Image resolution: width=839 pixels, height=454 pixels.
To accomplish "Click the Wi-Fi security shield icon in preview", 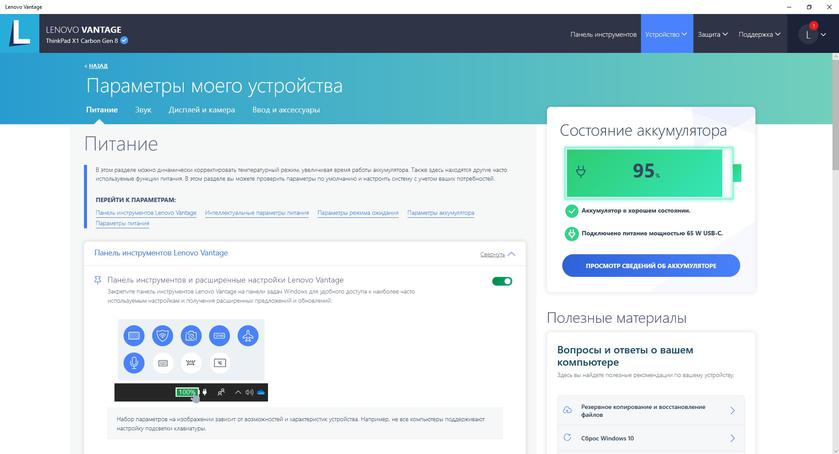I will [x=162, y=335].
